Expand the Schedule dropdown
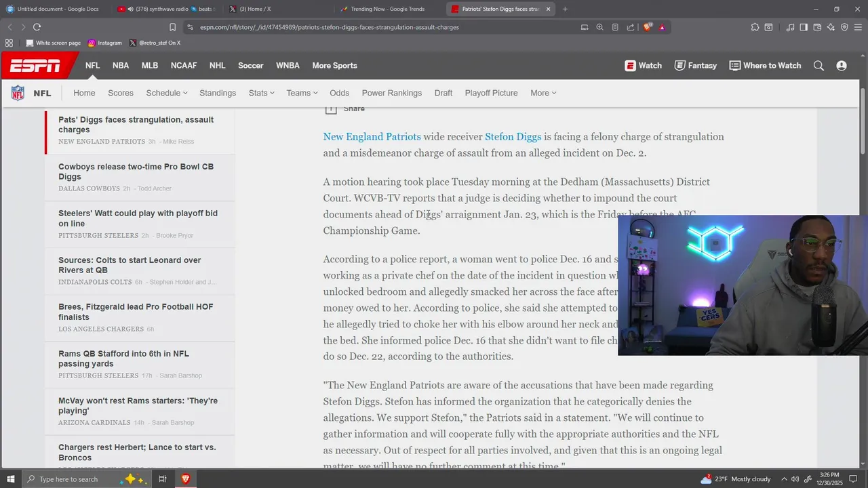The image size is (868, 488). [x=167, y=93]
